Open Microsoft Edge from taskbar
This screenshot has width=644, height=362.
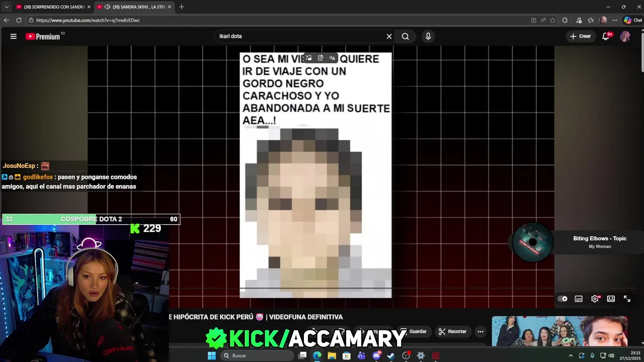click(317, 355)
